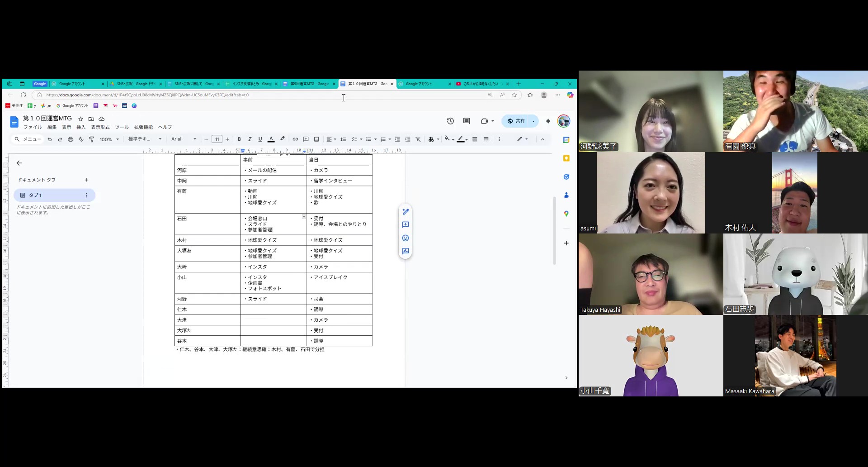
Task: Open the text color picker
Action: click(271, 139)
